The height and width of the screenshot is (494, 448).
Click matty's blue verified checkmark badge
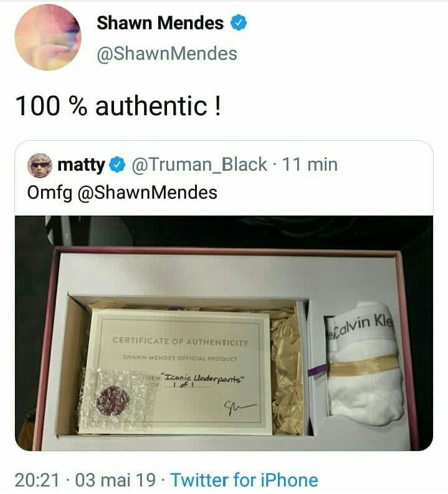pyautogui.click(x=118, y=165)
